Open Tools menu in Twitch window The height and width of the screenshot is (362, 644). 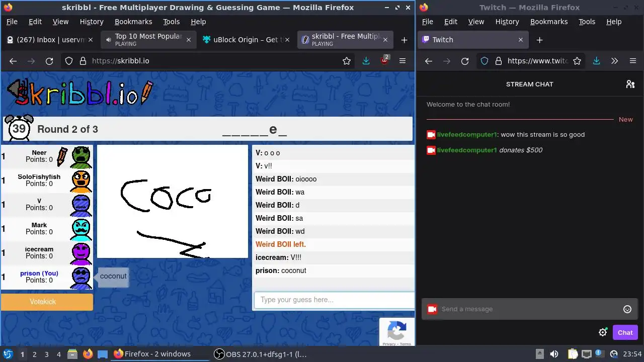coord(587,22)
